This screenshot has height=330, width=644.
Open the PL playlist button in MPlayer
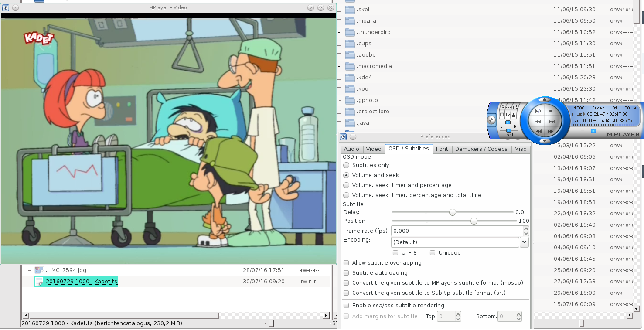[515, 107]
